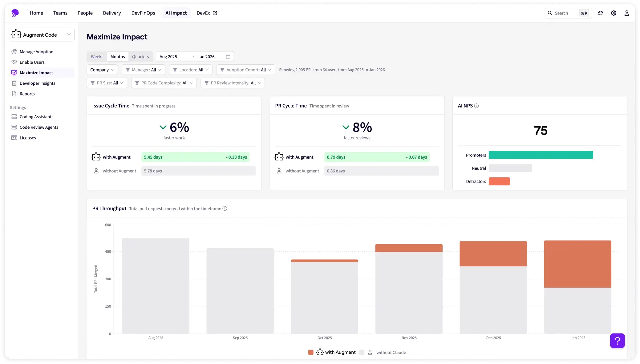640x364 pixels.
Task: Open the graduation cap learning icon
Action: tap(600, 13)
